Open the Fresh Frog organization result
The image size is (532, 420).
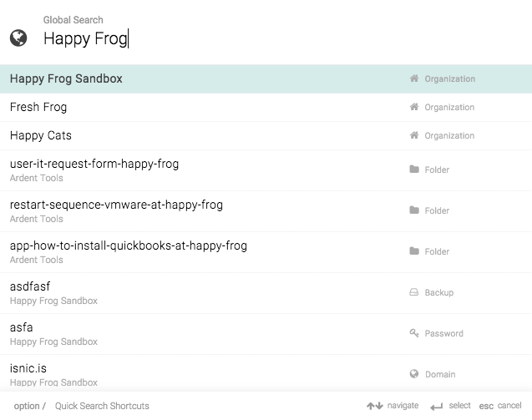point(266,107)
